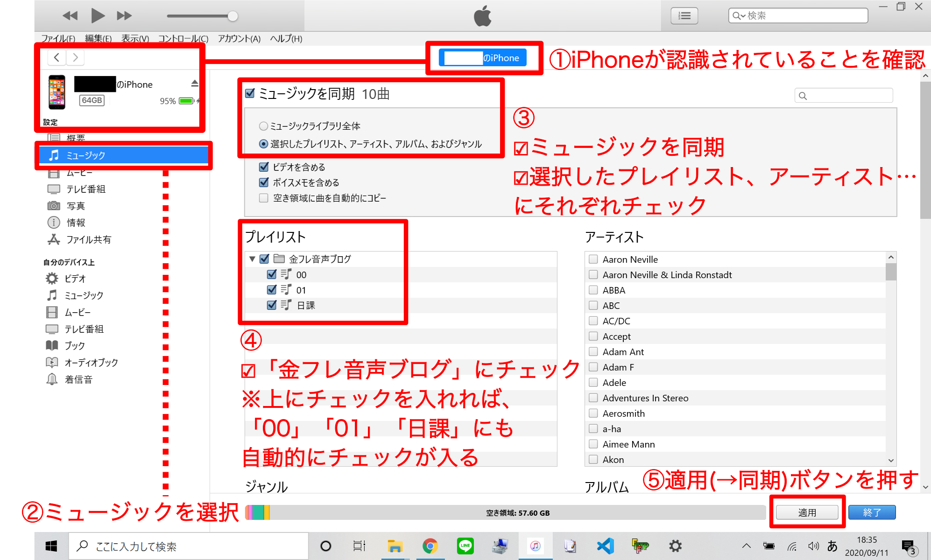Enable 空き領域に曲を自動的にコピー checkbox
Screen dimensions: 931x560
(x=264, y=198)
